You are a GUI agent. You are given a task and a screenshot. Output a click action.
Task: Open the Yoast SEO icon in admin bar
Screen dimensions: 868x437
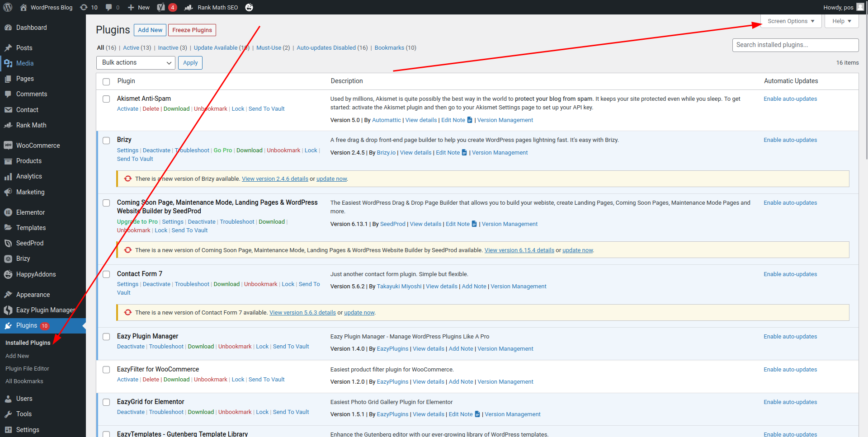click(161, 7)
